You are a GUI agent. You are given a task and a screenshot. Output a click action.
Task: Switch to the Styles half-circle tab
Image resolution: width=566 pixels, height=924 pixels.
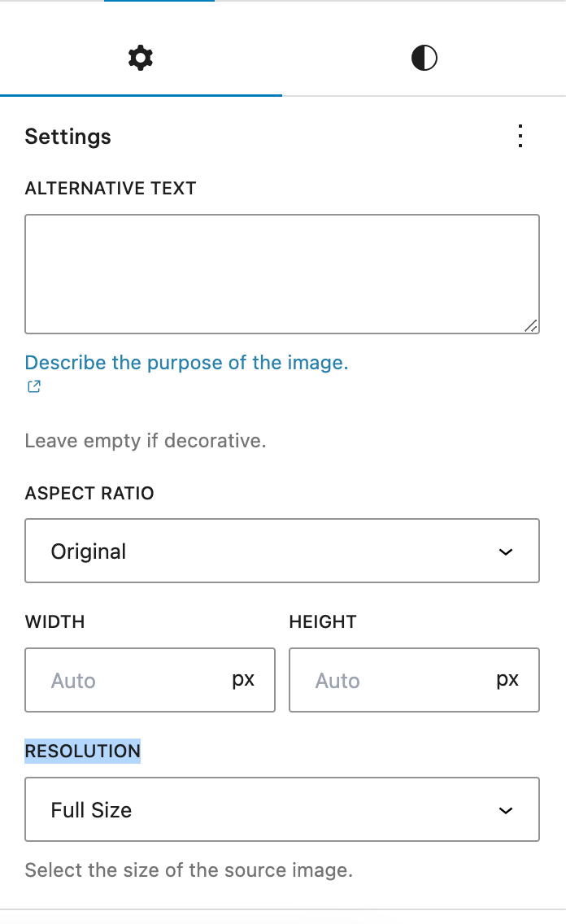pyautogui.click(x=424, y=58)
